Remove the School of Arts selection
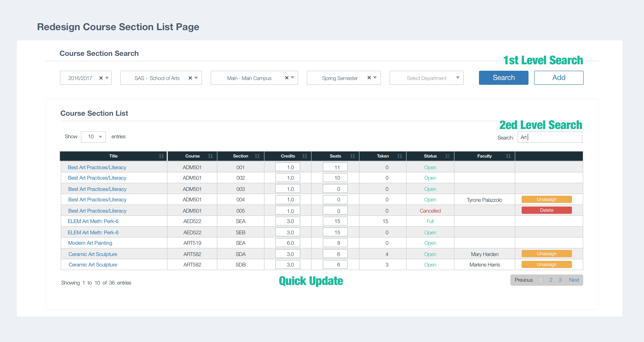The width and height of the screenshot is (644, 342). [x=190, y=78]
